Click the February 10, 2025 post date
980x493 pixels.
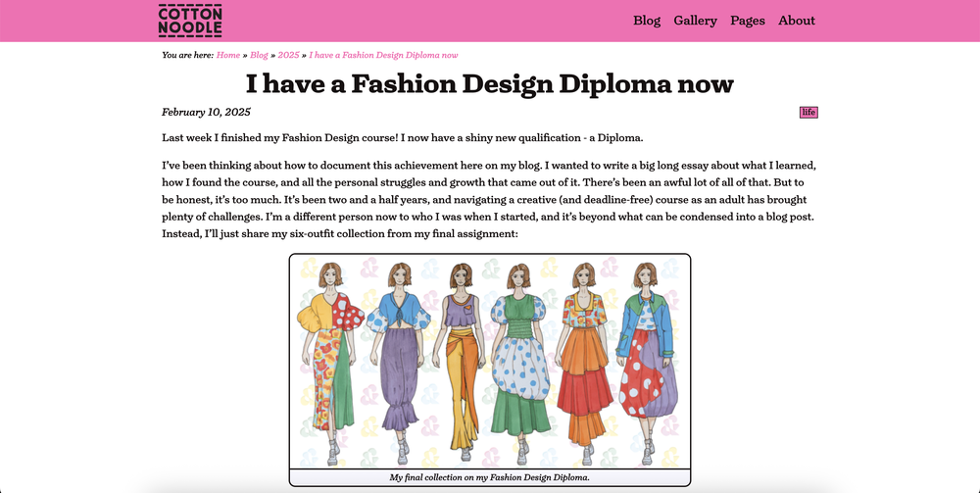tap(206, 112)
